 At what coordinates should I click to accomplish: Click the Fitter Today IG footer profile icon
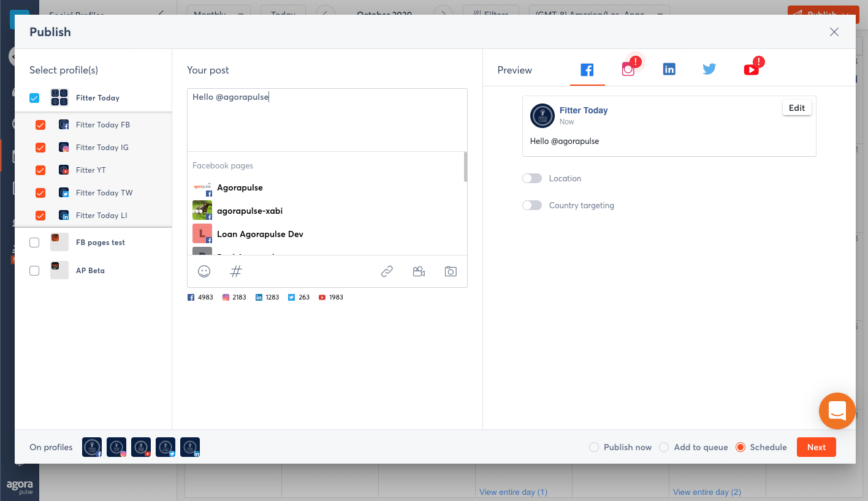(116, 447)
